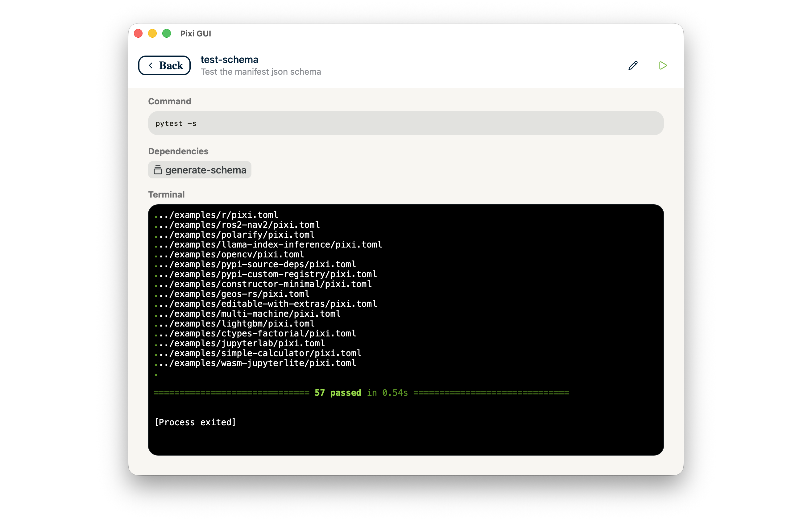Click the test-schema task title

[x=229, y=60]
